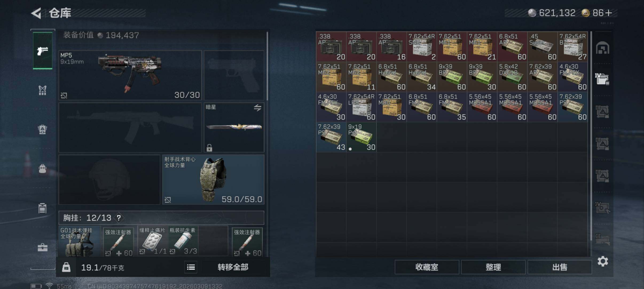The image size is (644, 289).
Task: Open the medical briefcase category in sidebar
Action: 42,247
